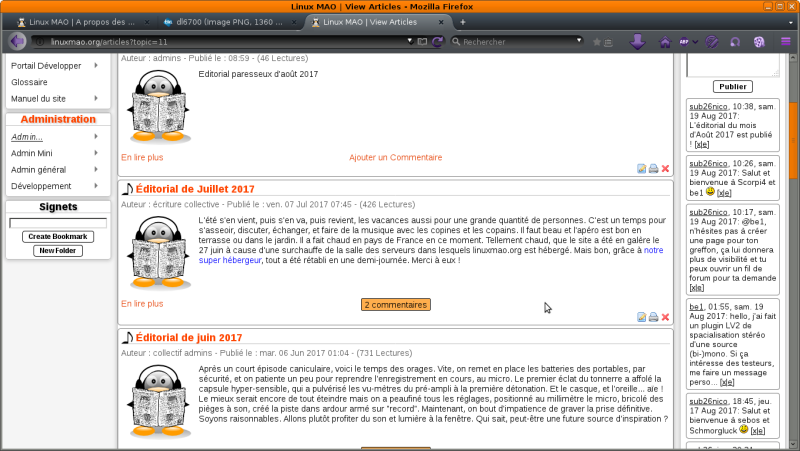Click the page vertical scrollbar thumb
The width and height of the screenshot is (800, 451).
coord(793,140)
